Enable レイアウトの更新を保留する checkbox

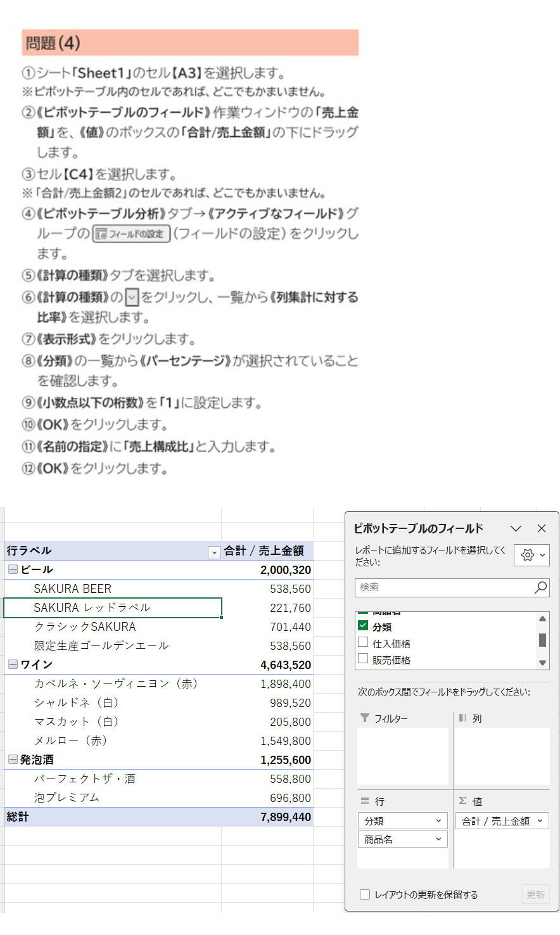[365, 894]
